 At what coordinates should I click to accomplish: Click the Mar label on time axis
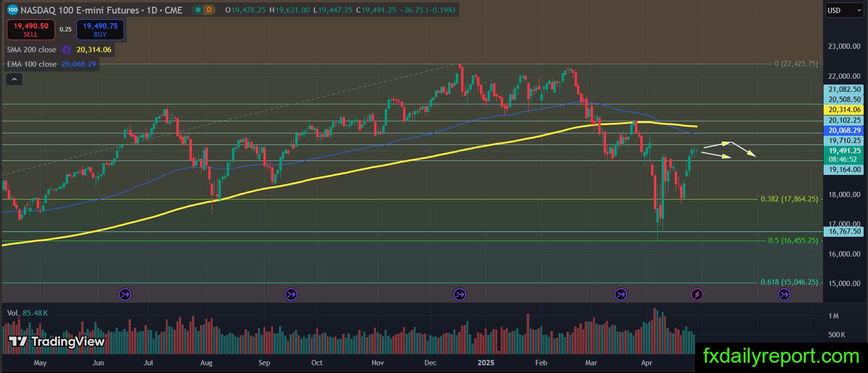[591, 363]
